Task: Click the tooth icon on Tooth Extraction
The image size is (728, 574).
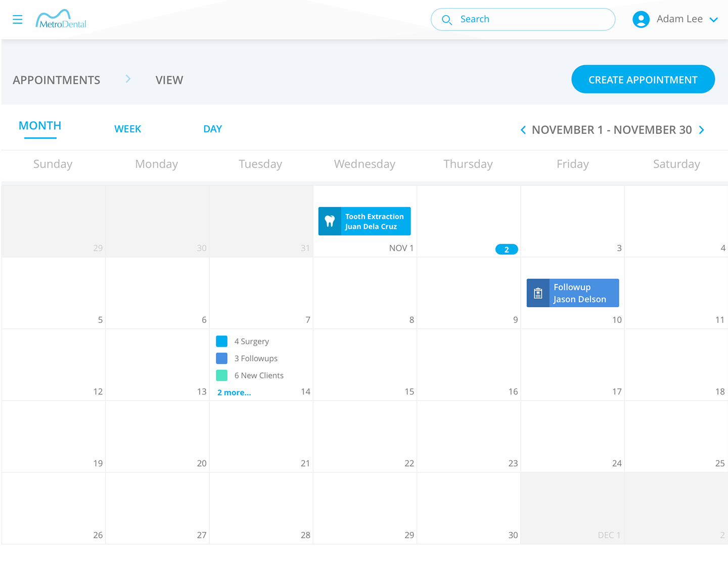Action: pos(330,221)
